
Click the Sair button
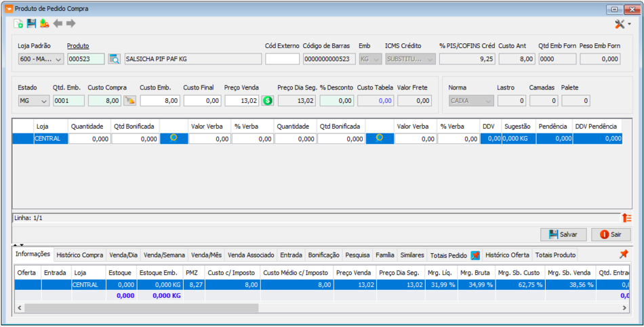point(611,234)
